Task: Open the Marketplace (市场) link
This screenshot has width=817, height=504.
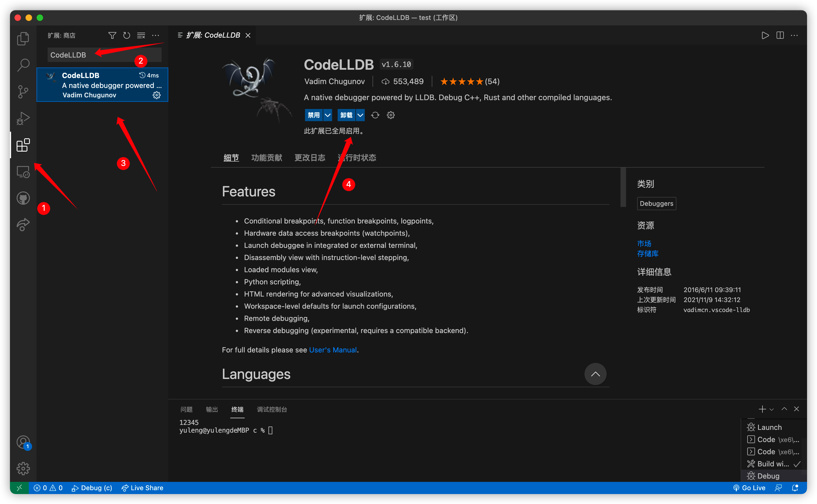Action: coord(644,243)
